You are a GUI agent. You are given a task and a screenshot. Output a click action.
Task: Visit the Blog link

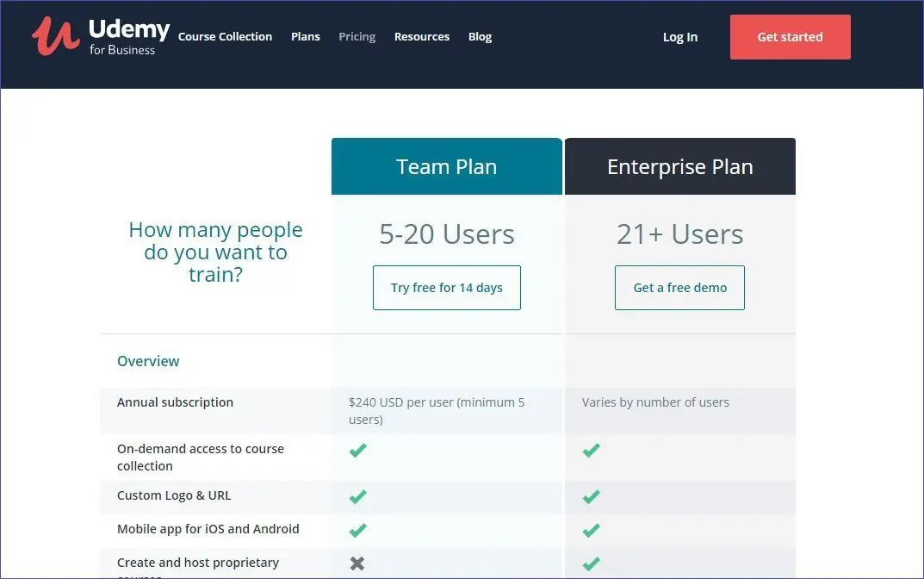pos(480,37)
